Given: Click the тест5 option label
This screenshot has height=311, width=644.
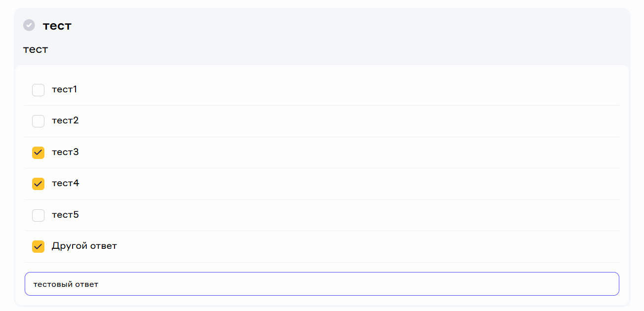Looking at the screenshot, I should tap(65, 215).
